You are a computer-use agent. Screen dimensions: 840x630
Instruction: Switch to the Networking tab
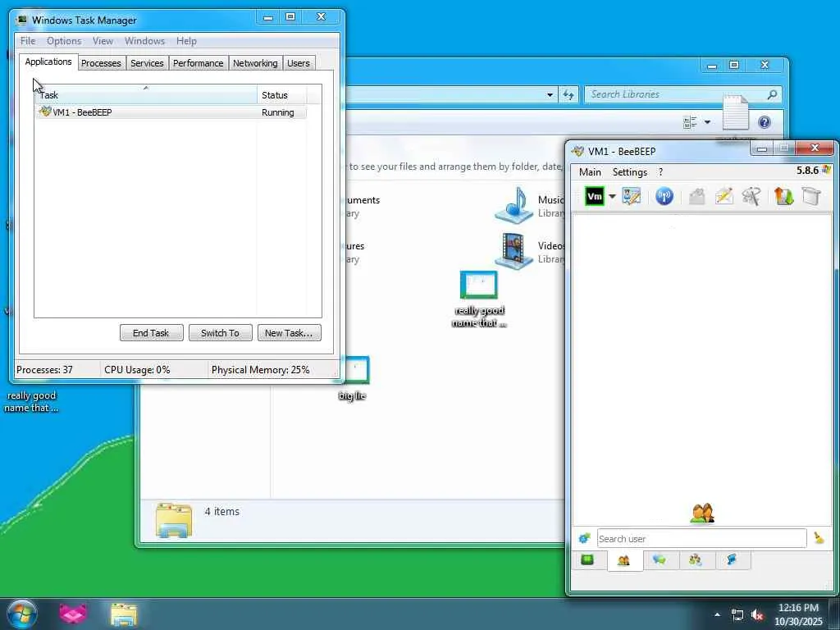[x=255, y=63]
